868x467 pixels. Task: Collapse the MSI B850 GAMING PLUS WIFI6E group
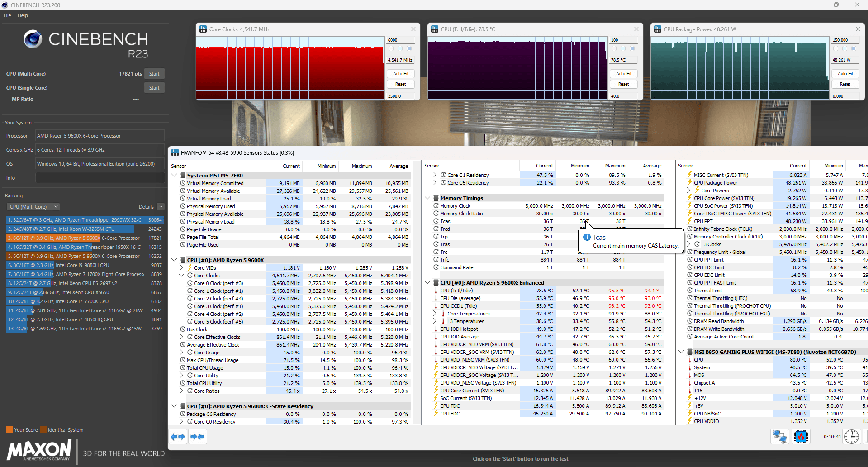681,352
